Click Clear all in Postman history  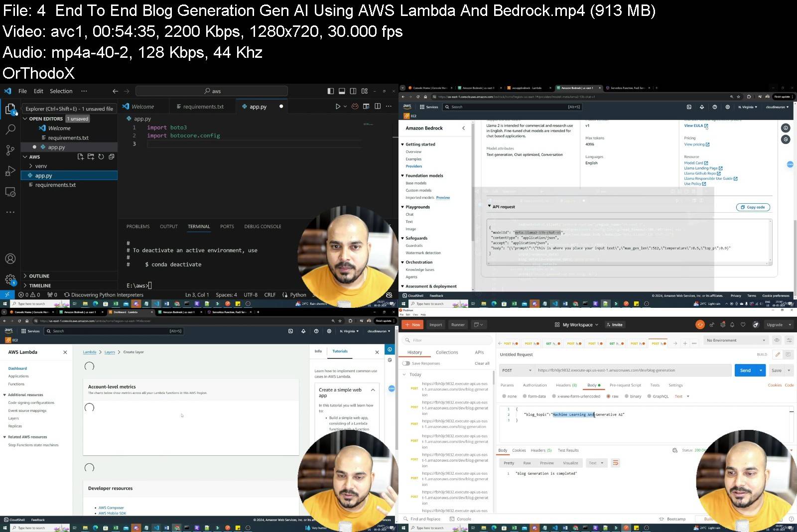pos(482,364)
